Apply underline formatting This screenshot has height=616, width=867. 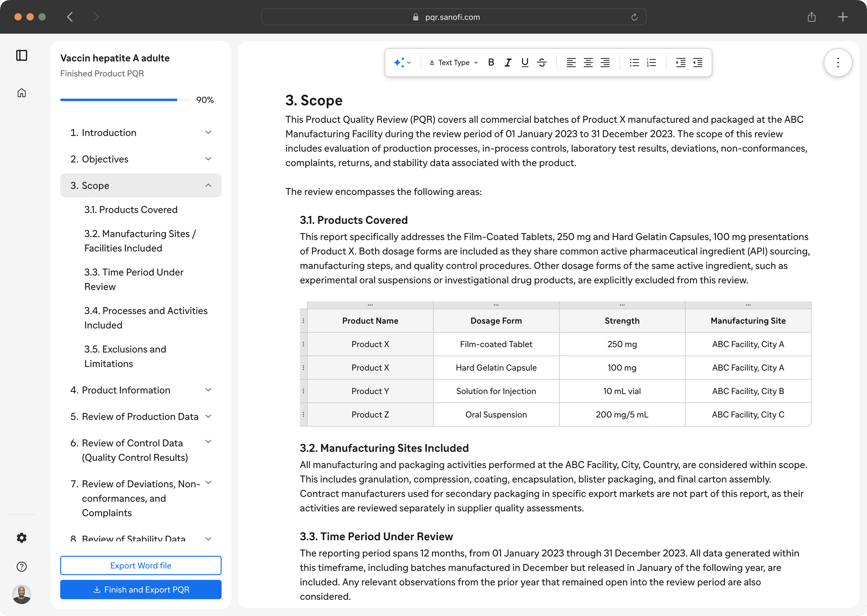point(525,63)
